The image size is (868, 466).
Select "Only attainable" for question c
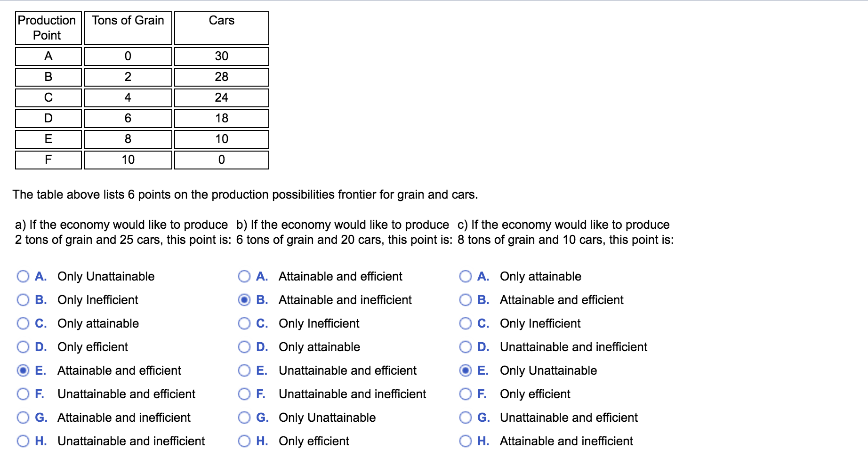pyautogui.click(x=466, y=276)
